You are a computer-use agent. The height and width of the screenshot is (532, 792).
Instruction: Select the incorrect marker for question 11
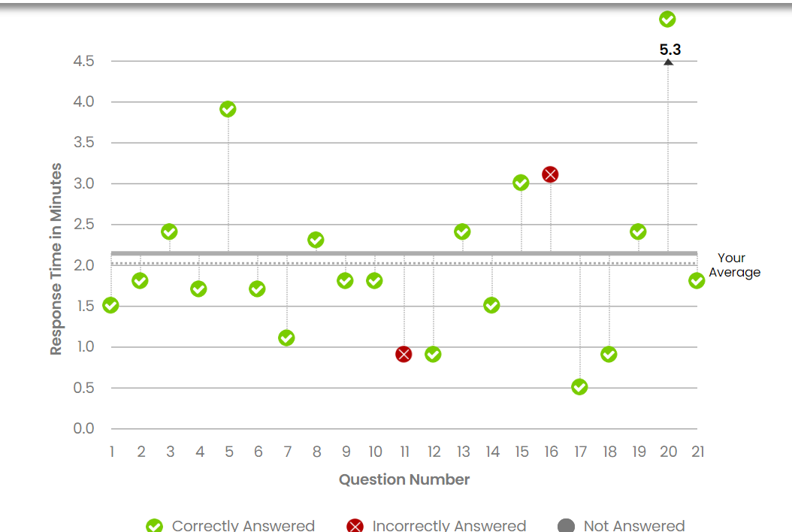tap(404, 354)
